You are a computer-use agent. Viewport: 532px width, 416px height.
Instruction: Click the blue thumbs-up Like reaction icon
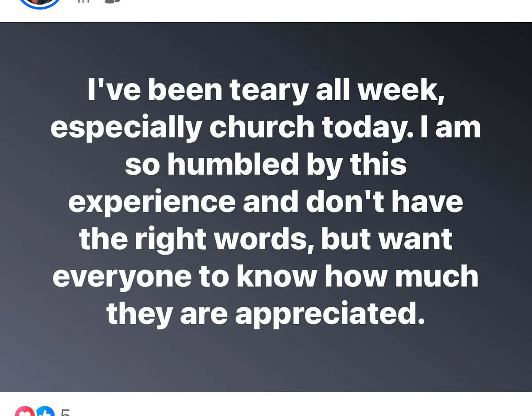tap(45, 412)
